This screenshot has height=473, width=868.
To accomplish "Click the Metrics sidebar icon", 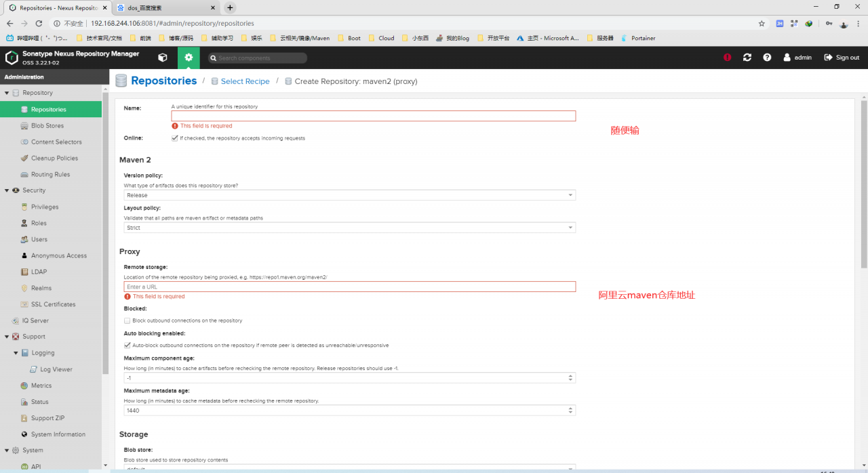I will click(24, 386).
